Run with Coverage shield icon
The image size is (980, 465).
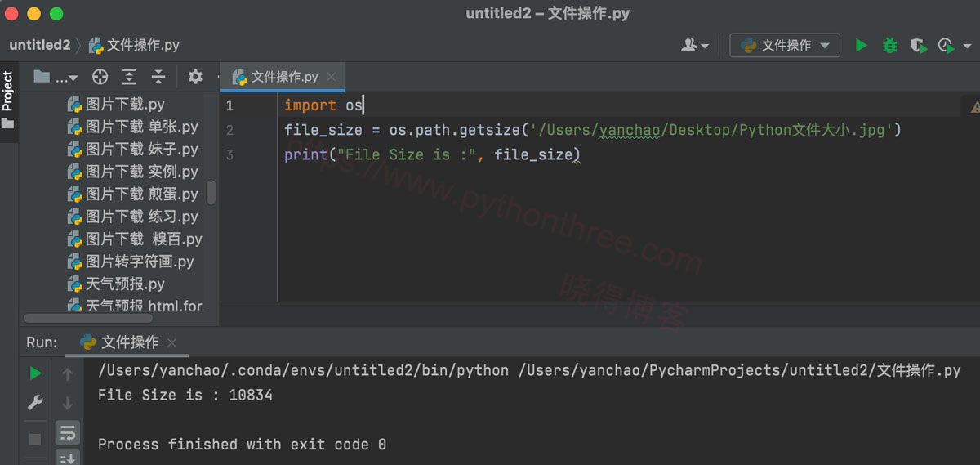[919, 46]
